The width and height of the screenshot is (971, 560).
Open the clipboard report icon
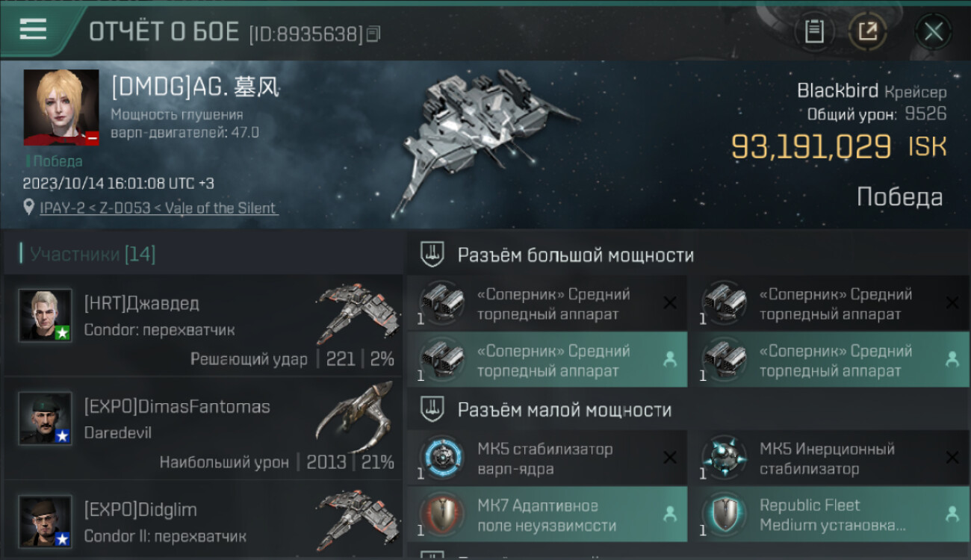pos(814,31)
